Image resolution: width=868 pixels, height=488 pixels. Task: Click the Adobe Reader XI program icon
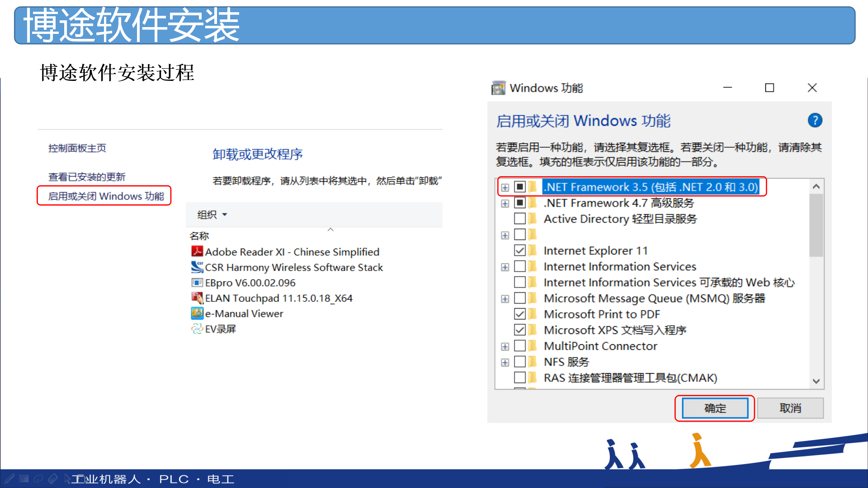(197, 252)
